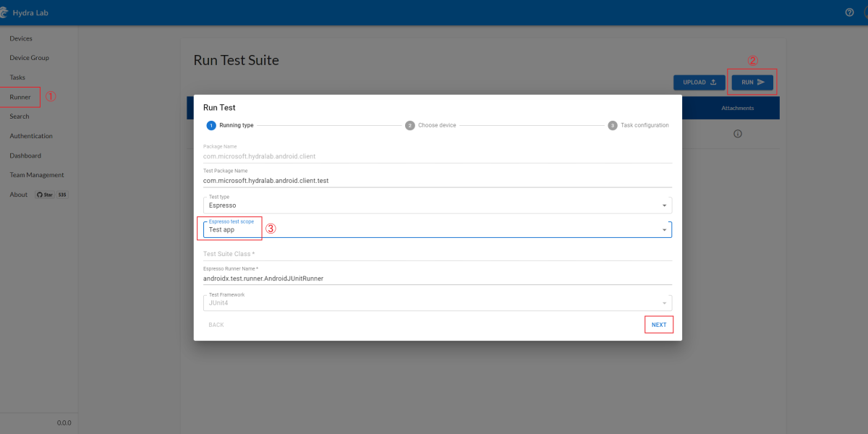Screen dimensions: 868x434
Task: Click the Hydra Lab logo icon
Action: tap(4, 13)
